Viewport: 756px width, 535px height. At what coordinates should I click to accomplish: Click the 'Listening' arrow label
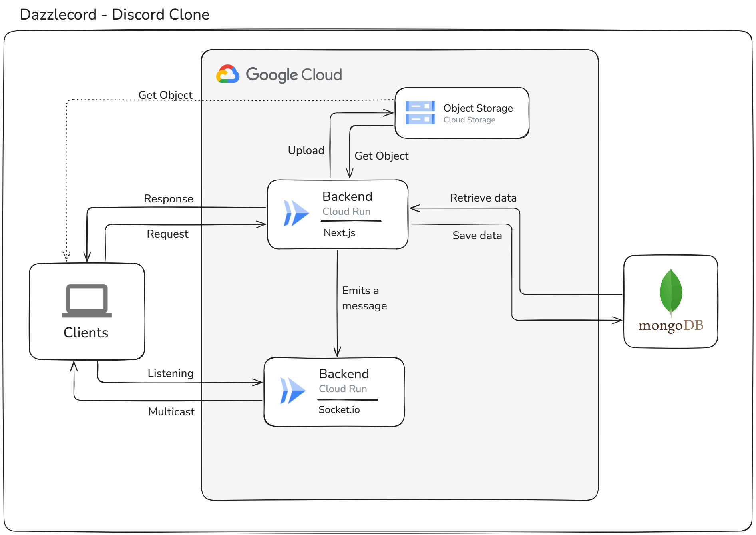click(x=171, y=373)
